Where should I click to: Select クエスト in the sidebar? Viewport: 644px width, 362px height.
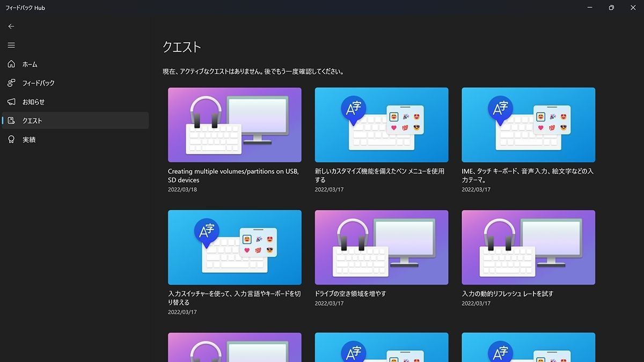point(75,121)
